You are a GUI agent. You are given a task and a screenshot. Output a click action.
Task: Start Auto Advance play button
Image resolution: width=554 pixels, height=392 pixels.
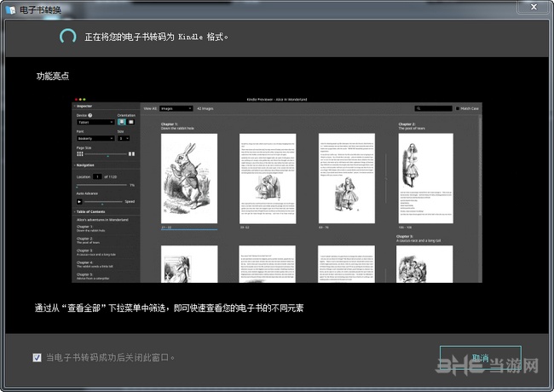(x=79, y=202)
